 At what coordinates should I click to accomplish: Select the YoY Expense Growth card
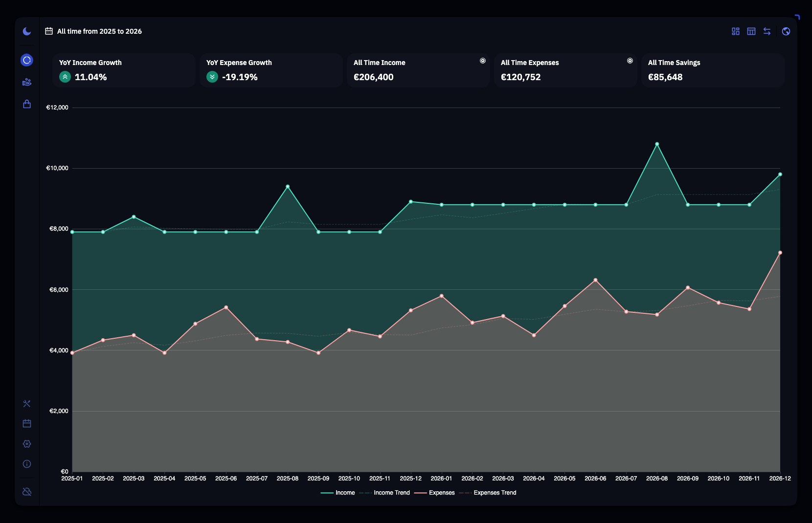pos(271,70)
